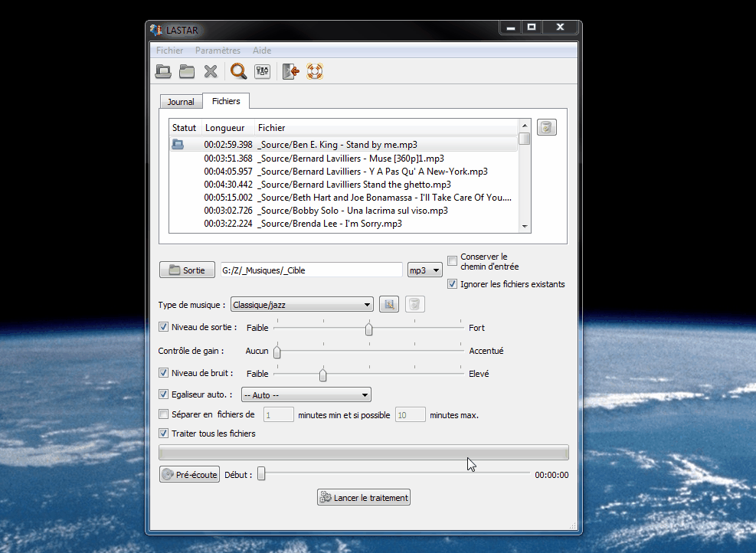Open help with the lifebuoy icon
The width and height of the screenshot is (756, 553).
pyautogui.click(x=314, y=72)
